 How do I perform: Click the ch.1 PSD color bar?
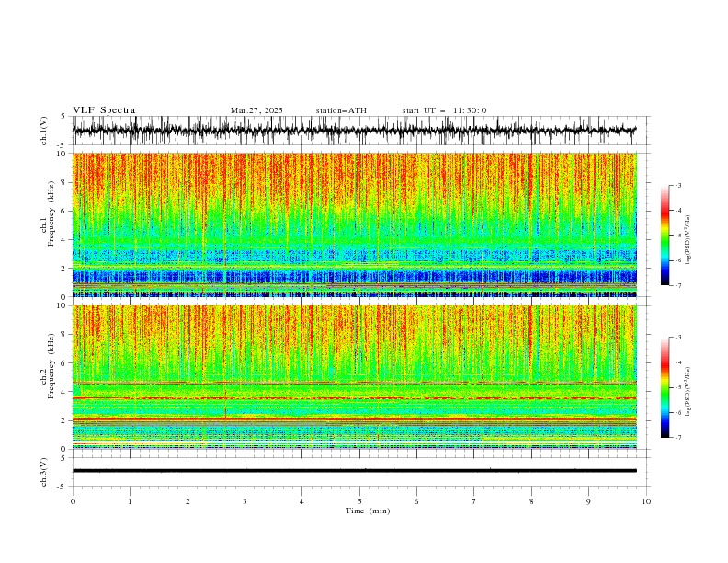(x=665, y=236)
